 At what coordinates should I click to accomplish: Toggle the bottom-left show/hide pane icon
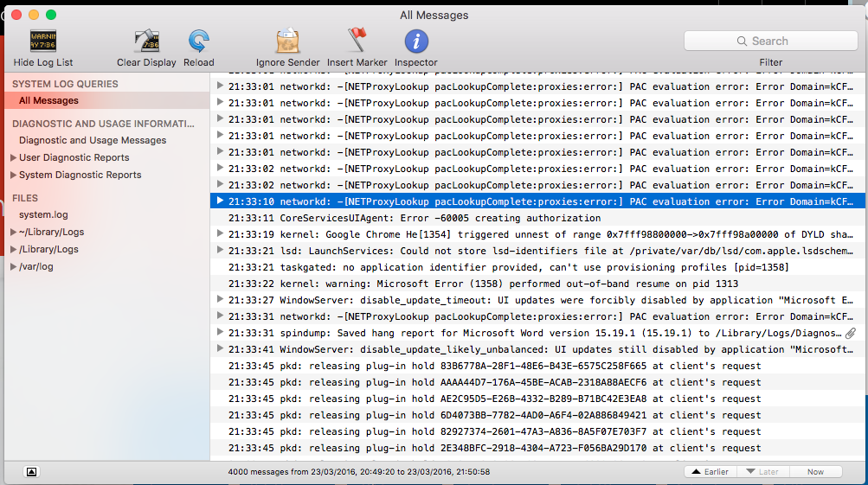point(31,472)
